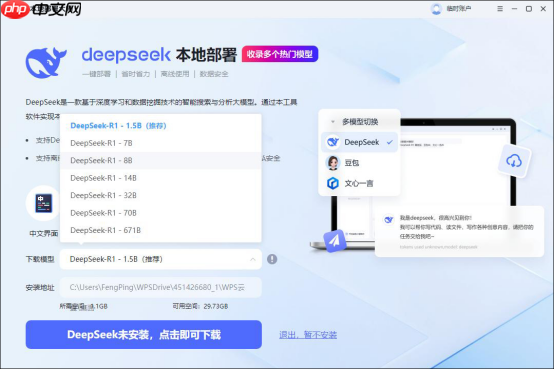This screenshot has width=554, height=369.
Task: Select DeepSeek in the multi-model switch list
Action: tap(360, 142)
